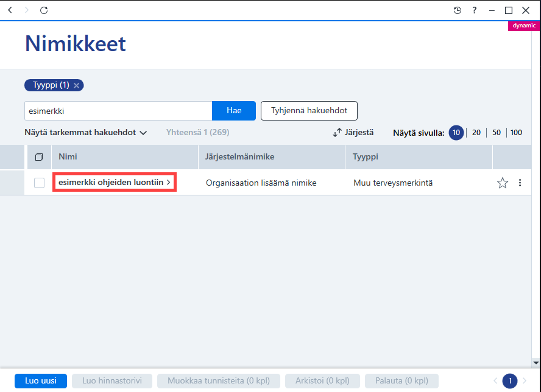Image resolution: width=541 pixels, height=392 pixels.
Task: Go to the previous page of results
Action: point(495,381)
